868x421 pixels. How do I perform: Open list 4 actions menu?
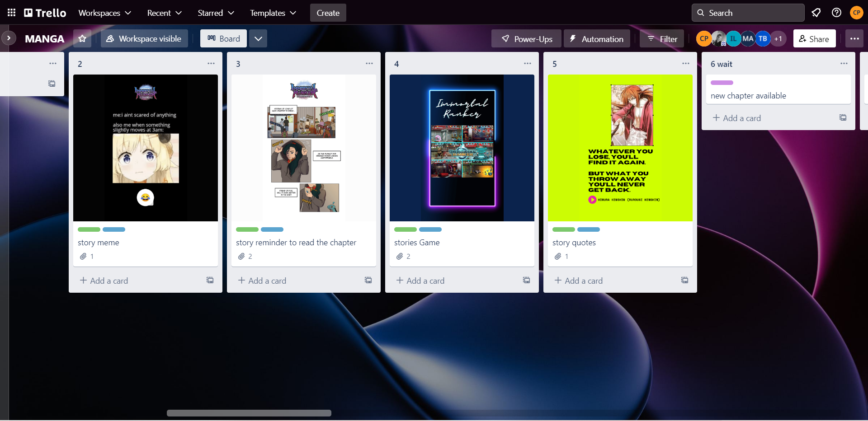(x=528, y=64)
